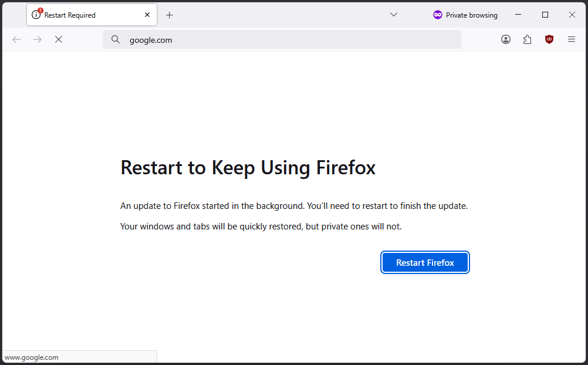Image resolution: width=588 pixels, height=365 pixels.
Task: Open the Firefox hamburger application menu
Action: 571,39
